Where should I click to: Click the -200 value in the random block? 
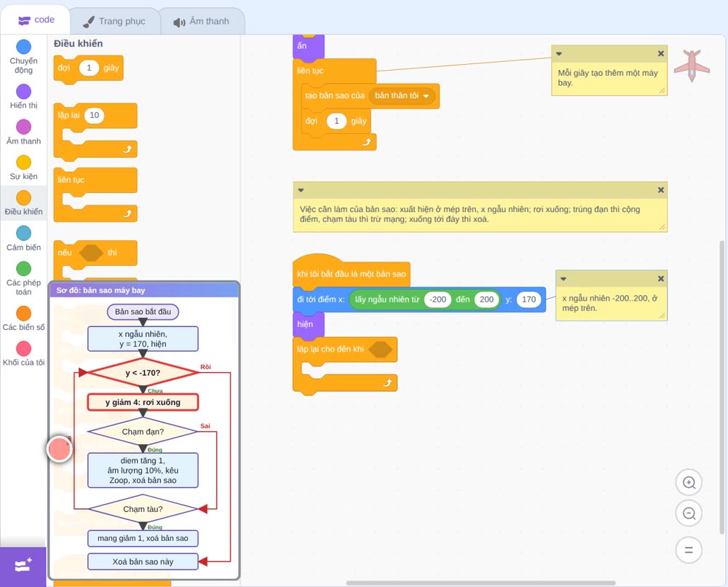coord(438,299)
